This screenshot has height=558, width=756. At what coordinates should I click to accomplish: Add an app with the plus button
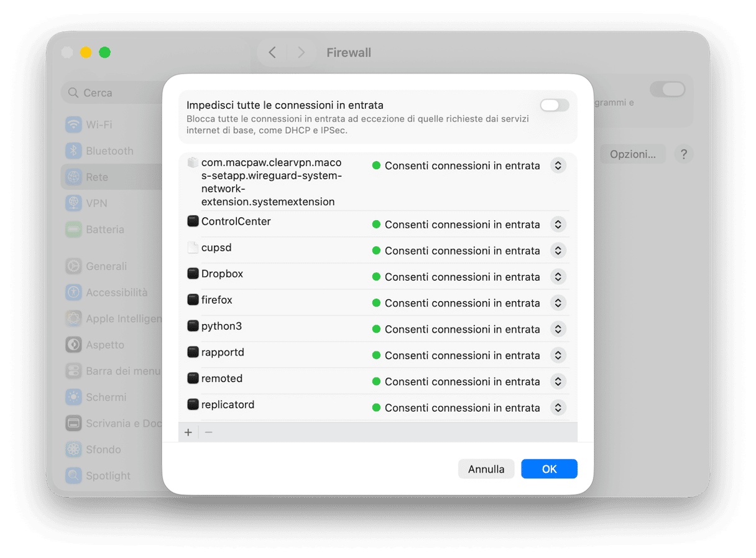click(188, 432)
